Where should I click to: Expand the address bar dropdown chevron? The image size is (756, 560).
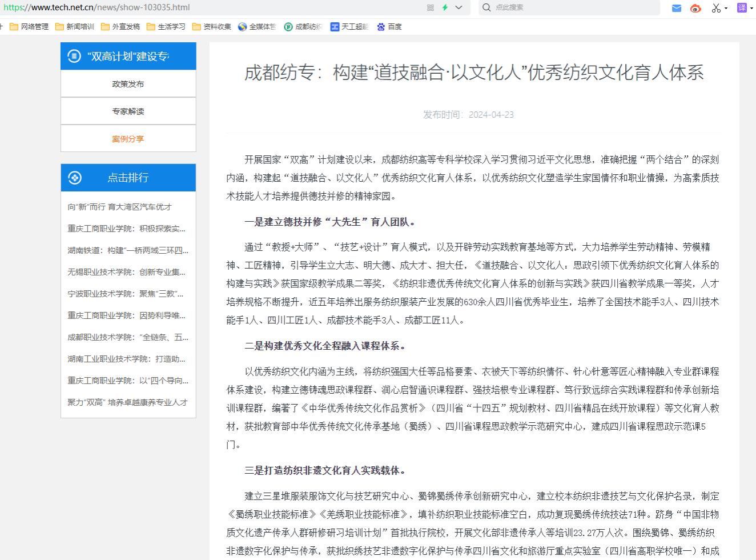click(x=459, y=7)
